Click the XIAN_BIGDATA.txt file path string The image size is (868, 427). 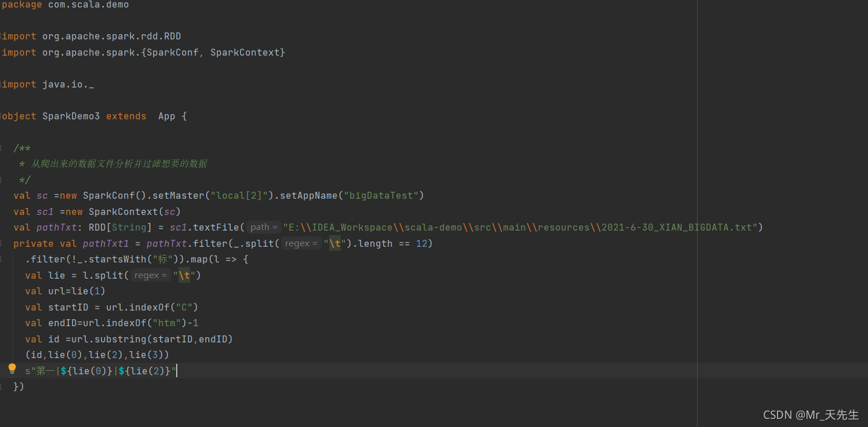520,228
